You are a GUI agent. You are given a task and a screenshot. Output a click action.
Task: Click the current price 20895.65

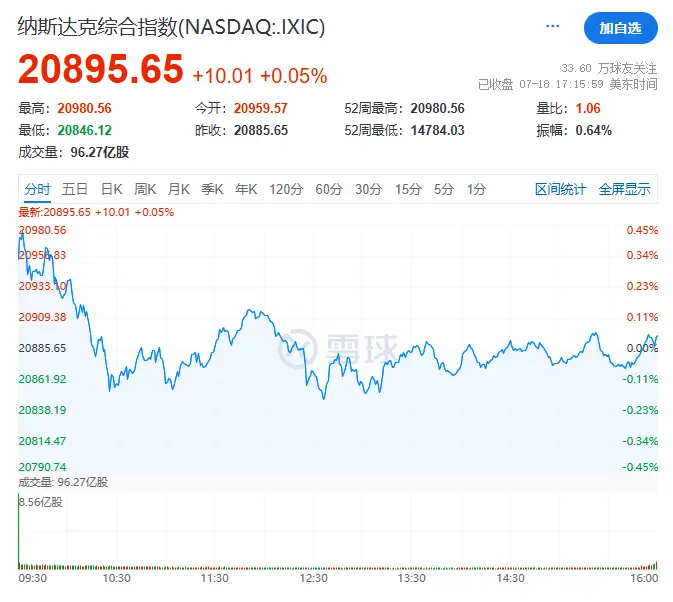click(100, 69)
